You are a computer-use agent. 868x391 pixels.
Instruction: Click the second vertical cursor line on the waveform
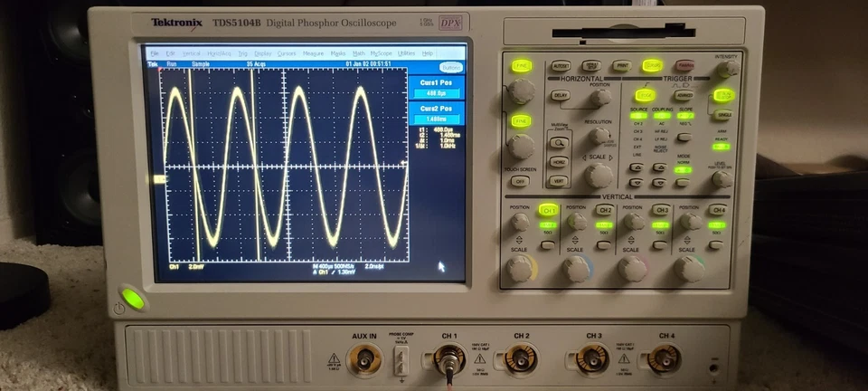pos(255,165)
